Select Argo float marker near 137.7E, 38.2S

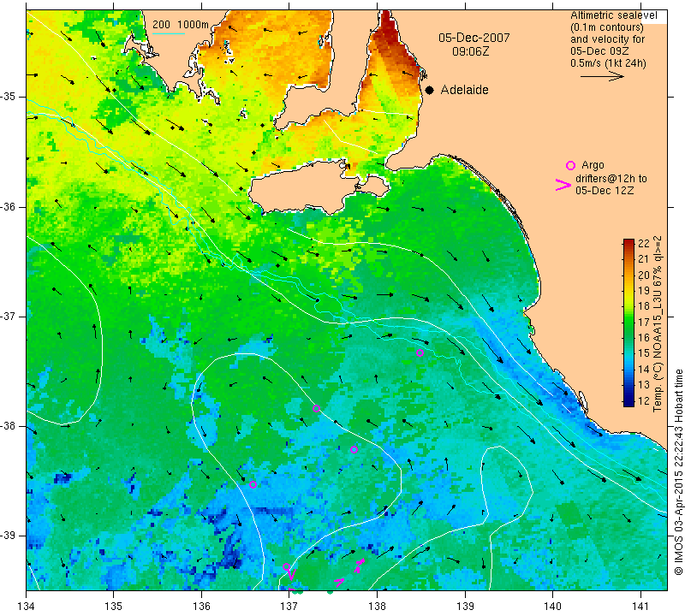click(x=354, y=450)
